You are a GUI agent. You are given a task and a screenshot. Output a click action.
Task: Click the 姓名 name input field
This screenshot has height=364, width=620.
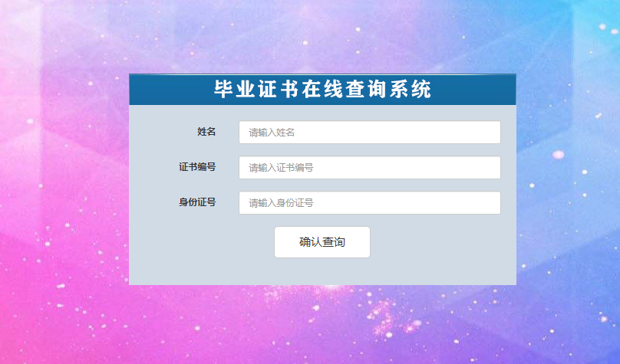click(370, 133)
